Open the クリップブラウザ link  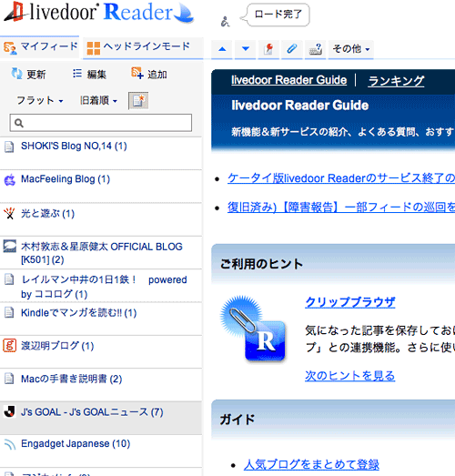[x=350, y=302]
